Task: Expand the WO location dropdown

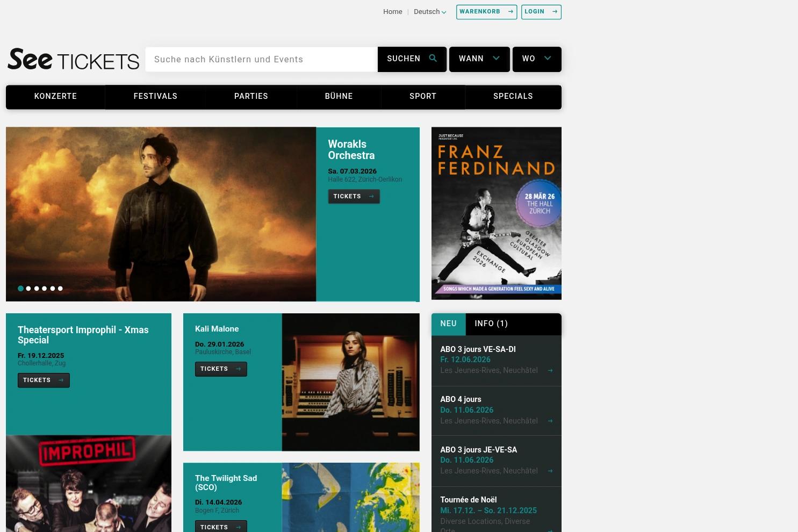Action: point(537,59)
